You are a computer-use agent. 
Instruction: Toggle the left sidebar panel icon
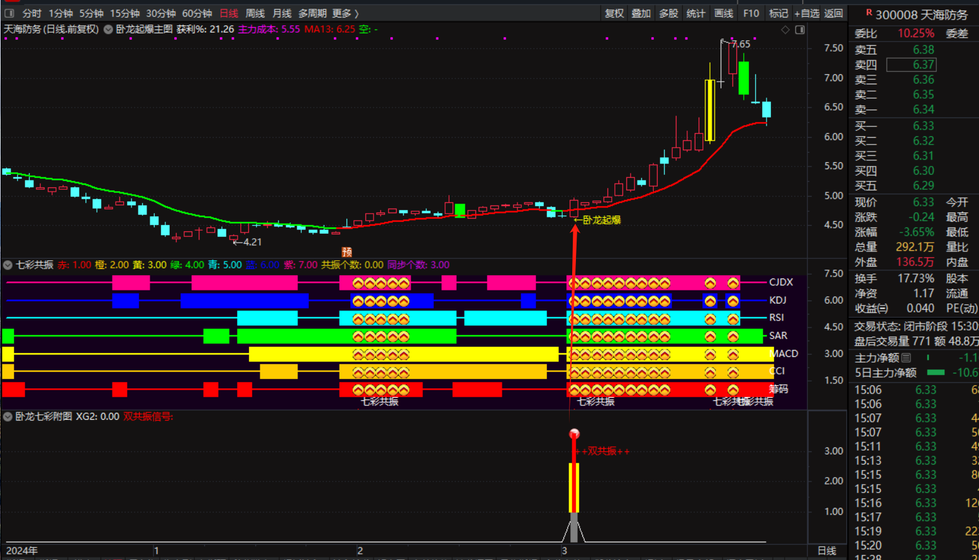[x=9, y=13]
